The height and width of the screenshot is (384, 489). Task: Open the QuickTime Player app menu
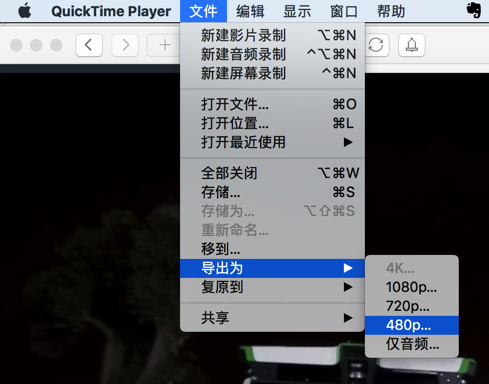point(111,11)
